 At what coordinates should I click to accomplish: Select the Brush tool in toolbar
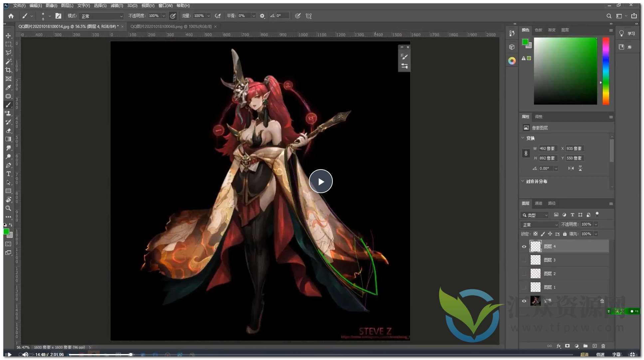coord(8,105)
